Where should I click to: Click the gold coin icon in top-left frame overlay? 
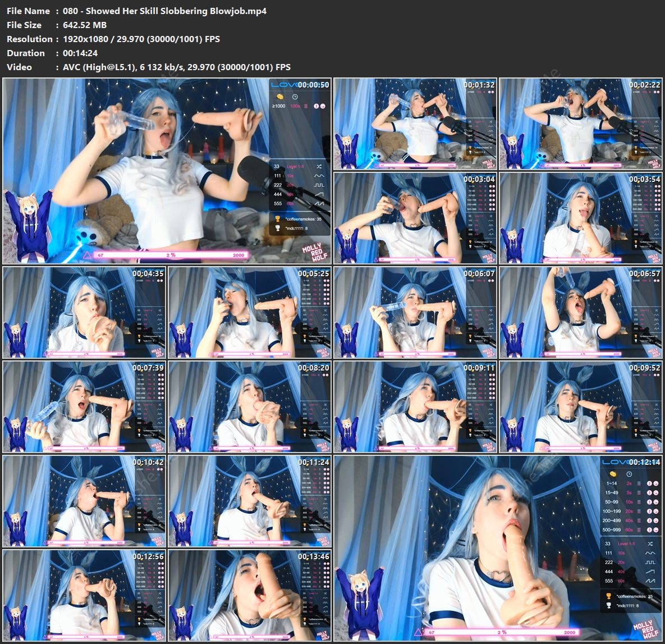point(281,97)
